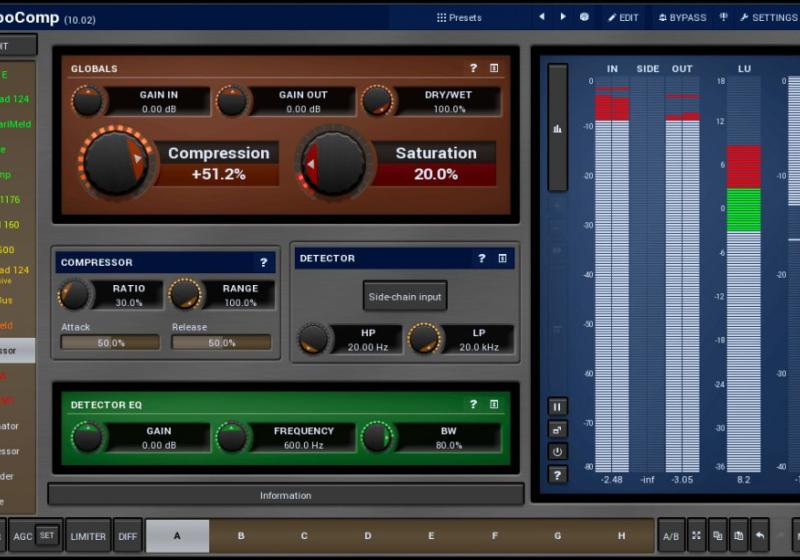This screenshot has width=800, height=560.
Task: Click the meter power button icon
Action: (557, 451)
